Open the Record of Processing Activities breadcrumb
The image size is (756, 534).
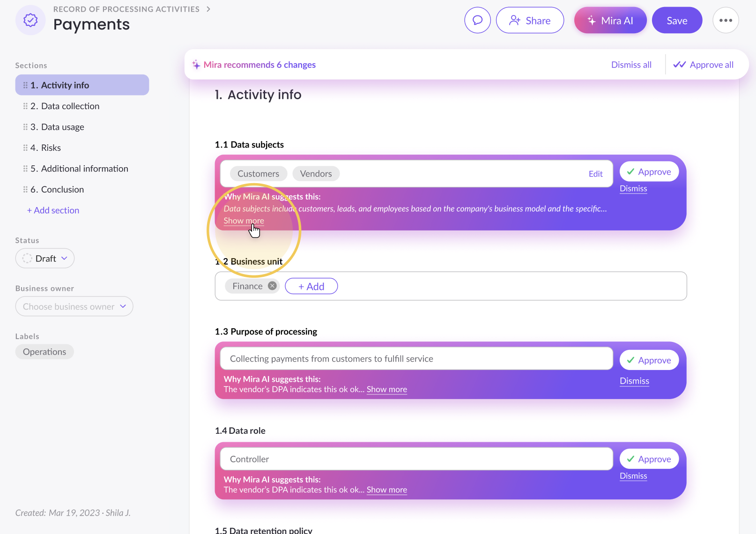(x=126, y=9)
